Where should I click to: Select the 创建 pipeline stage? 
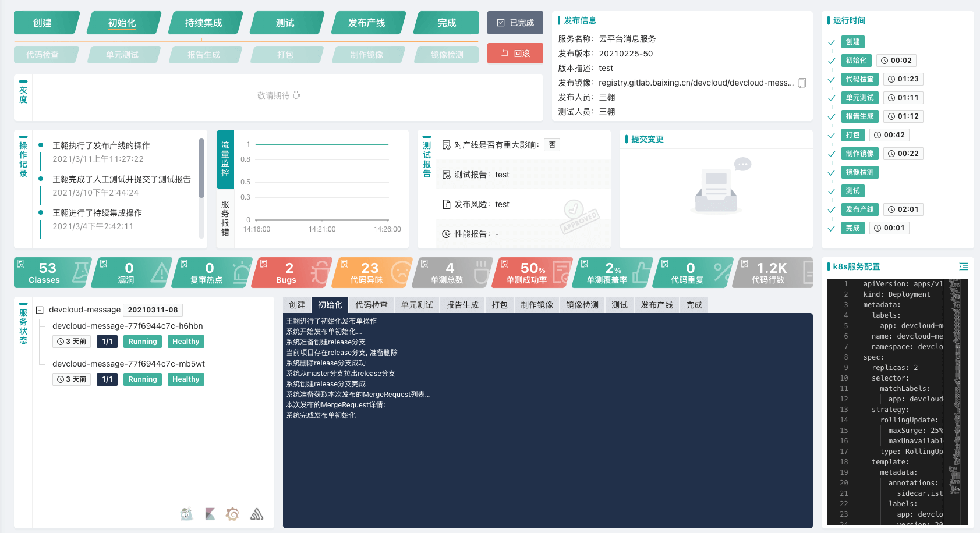pos(47,23)
